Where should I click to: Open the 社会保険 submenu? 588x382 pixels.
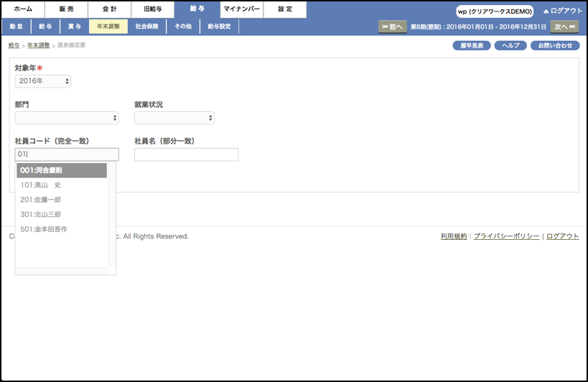[x=147, y=27]
